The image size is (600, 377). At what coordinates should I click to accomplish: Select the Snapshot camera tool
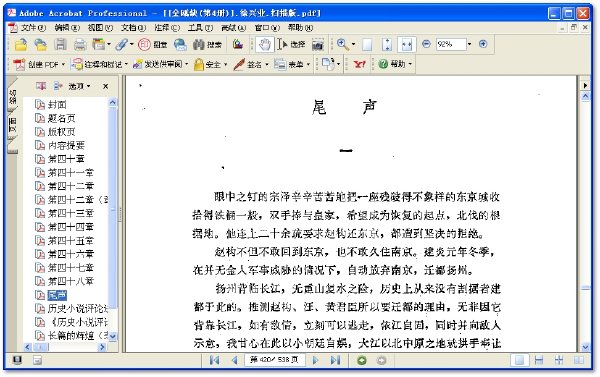[318, 45]
